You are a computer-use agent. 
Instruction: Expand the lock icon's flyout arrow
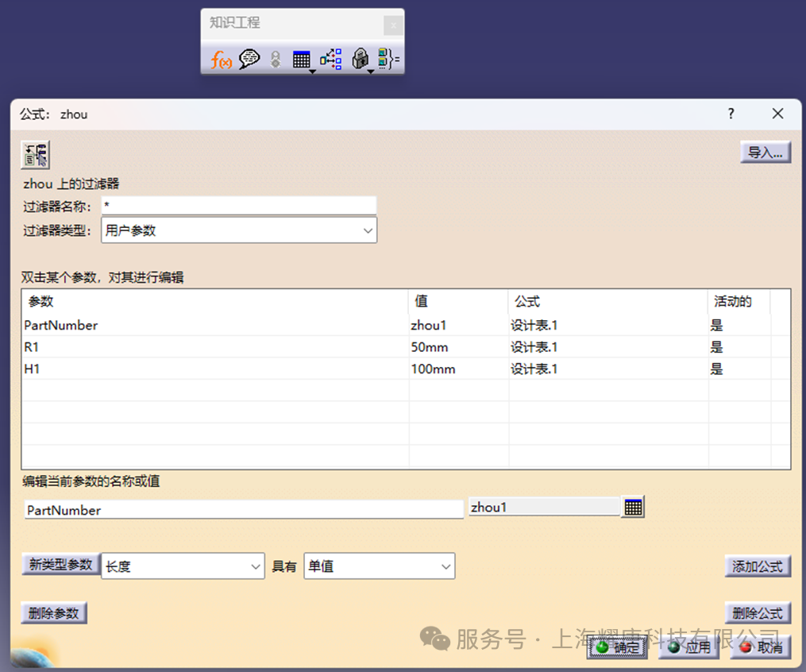click(371, 71)
